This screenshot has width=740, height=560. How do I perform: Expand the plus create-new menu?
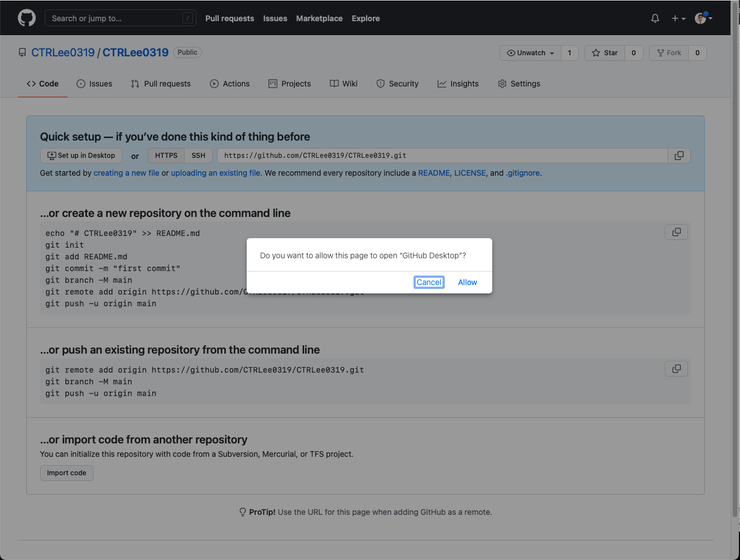click(x=678, y=18)
